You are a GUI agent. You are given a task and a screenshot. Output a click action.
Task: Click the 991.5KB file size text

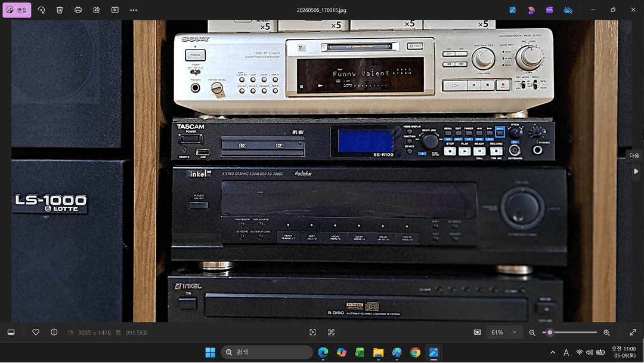[136, 333]
